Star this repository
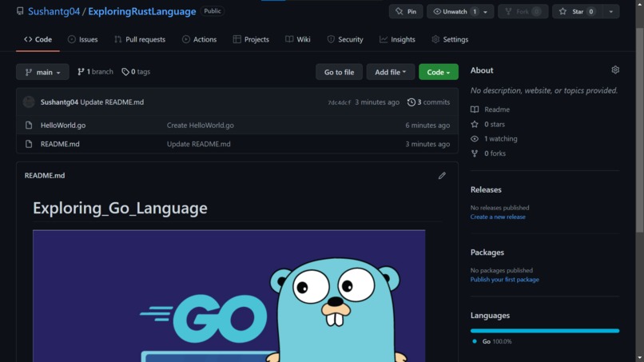This screenshot has width=644, height=362. point(577,11)
